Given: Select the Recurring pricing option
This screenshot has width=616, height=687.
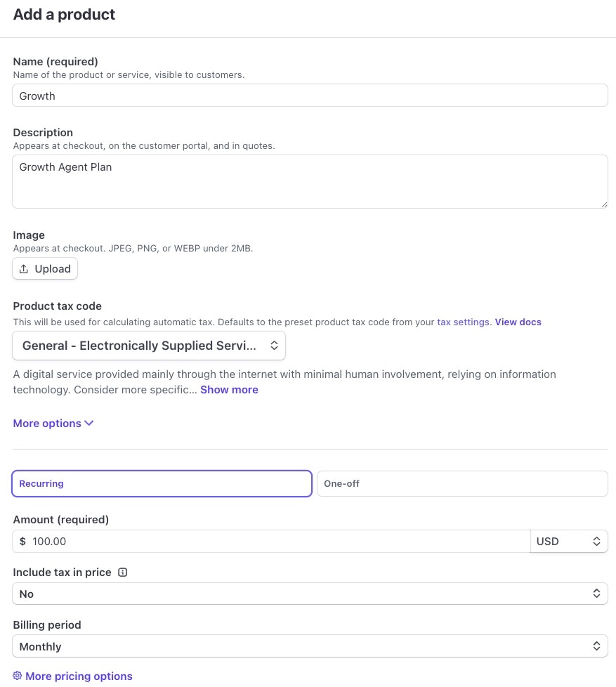Looking at the screenshot, I should click(x=162, y=483).
